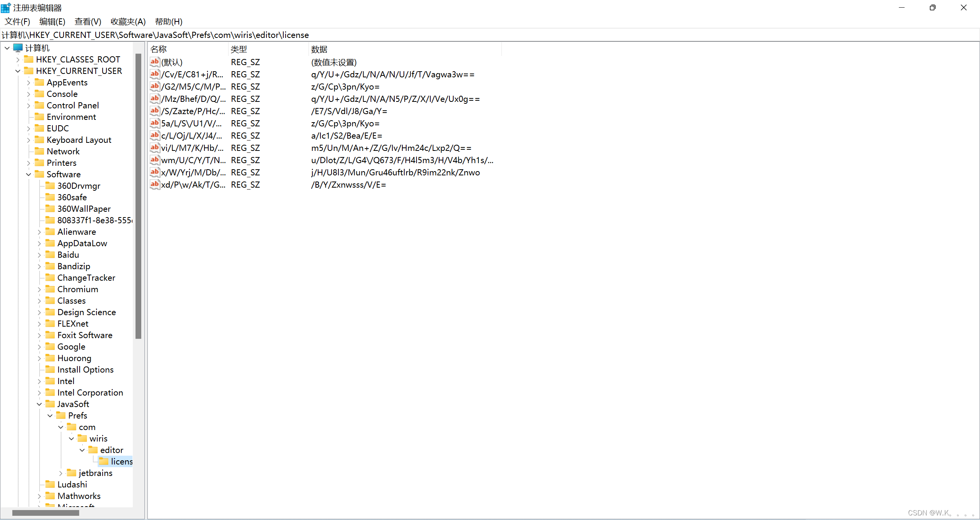Open the 文件(F) menu
Image resolution: width=980 pixels, height=520 pixels.
pyautogui.click(x=17, y=21)
